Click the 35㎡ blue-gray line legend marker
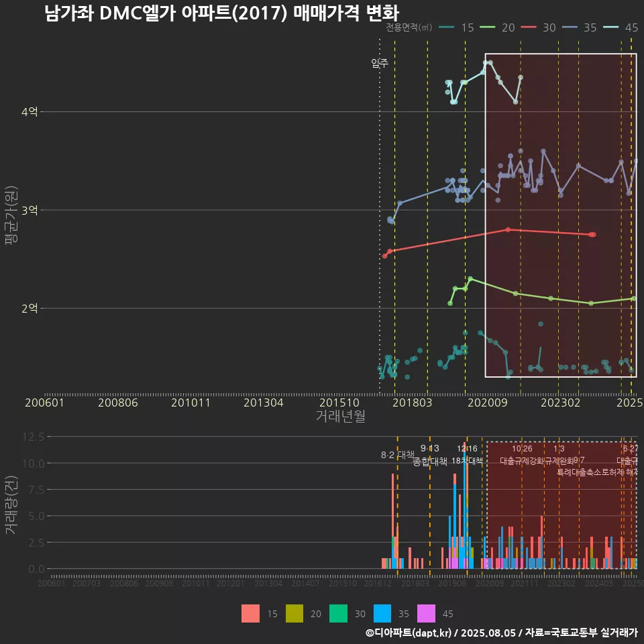Viewport: 644px width, 644px height. pyautogui.click(x=570, y=28)
